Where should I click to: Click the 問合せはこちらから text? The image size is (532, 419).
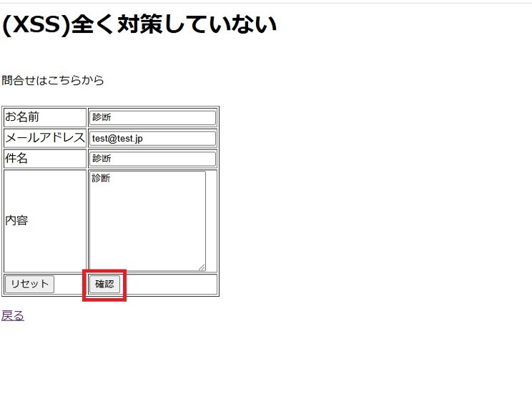pos(53,81)
